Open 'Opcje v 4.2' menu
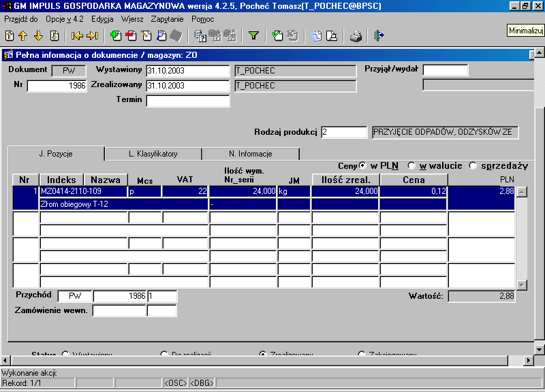This screenshot has height=392, width=545. tap(65, 19)
